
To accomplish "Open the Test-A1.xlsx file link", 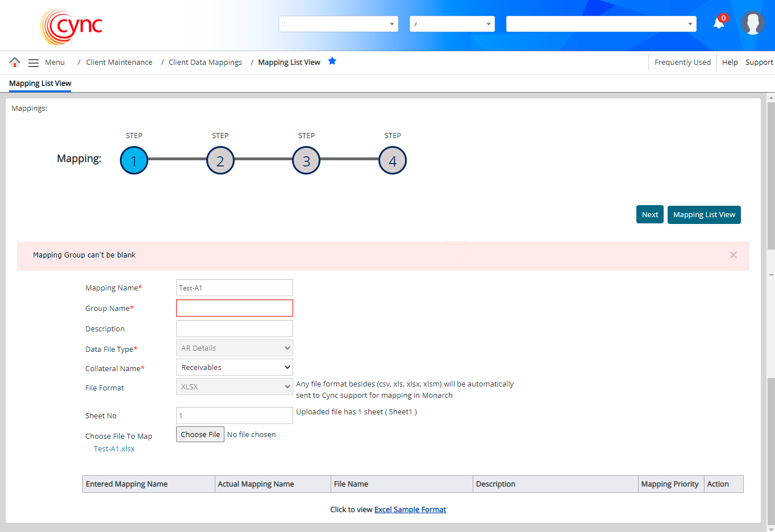I will point(114,449).
